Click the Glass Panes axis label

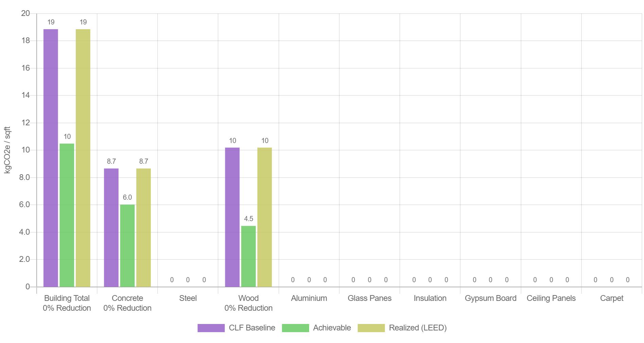point(370,298)
